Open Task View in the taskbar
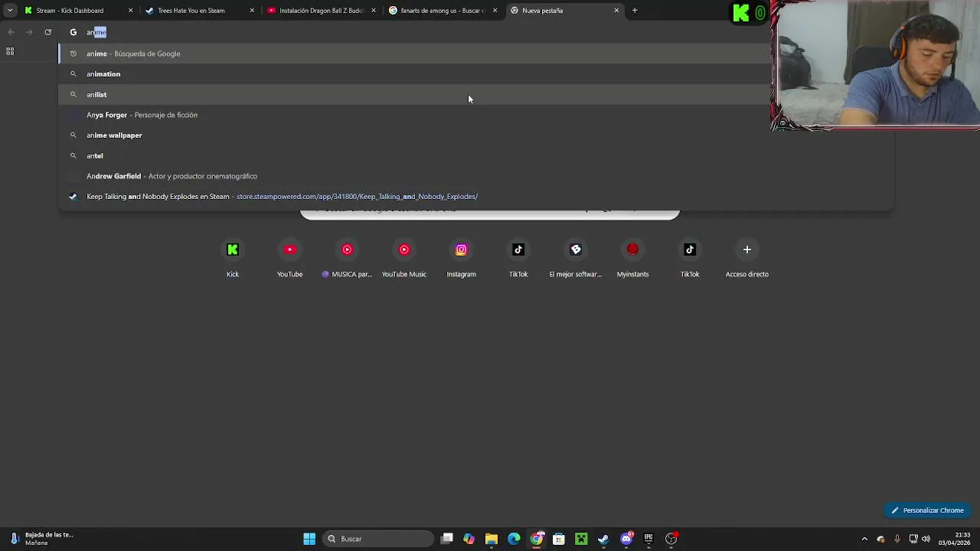Screen dimensions: 980x551 447,539
